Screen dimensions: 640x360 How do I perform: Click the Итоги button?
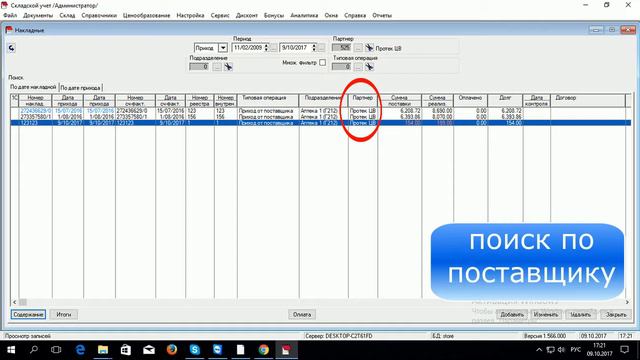[64, 315]
